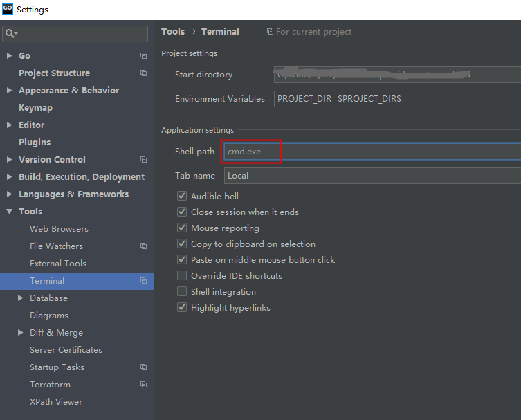The image size is (521, 420).
Task: Click the project-level icon beside Go
Action: click(143, 56)
